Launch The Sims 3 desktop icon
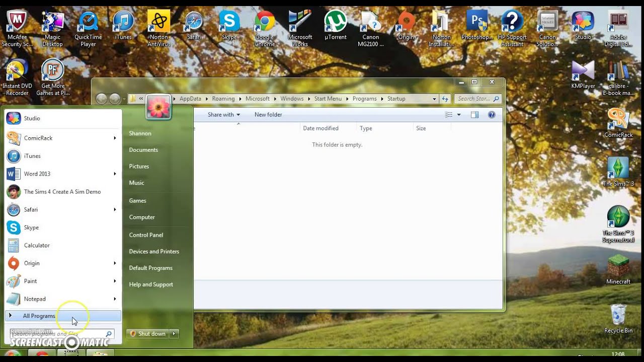The width and height of the screenshot is (644, 362). coord(618,172)
